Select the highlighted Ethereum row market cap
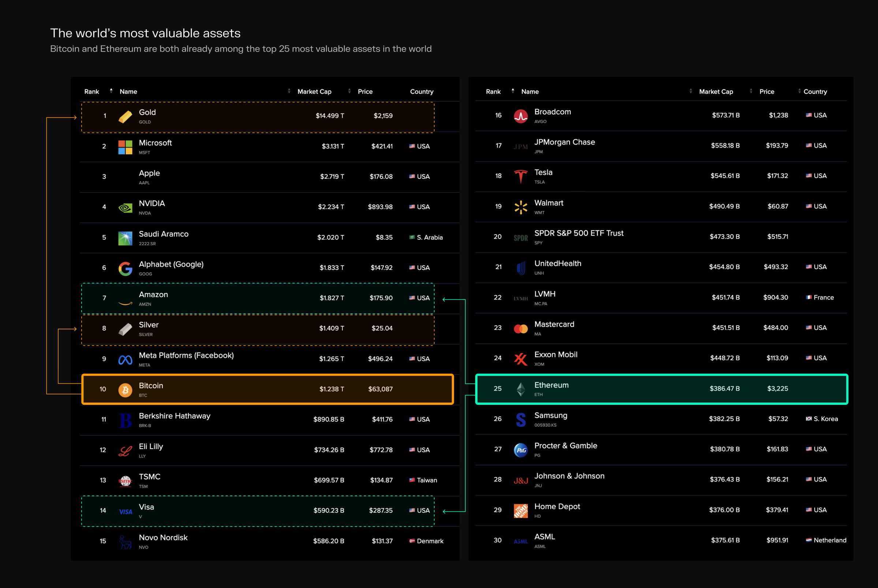Image resolution: width=878 pixels, height=588 pixels. tap(724, 388)
